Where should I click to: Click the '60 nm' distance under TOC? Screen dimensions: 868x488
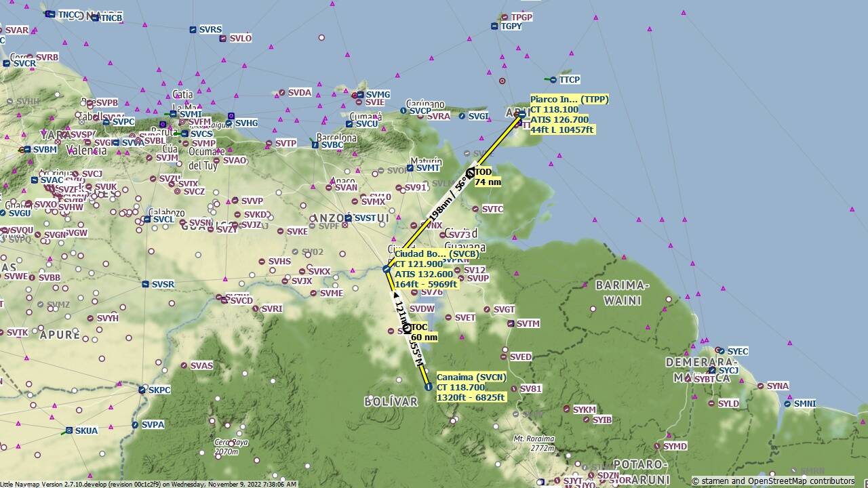pos(425,337)
